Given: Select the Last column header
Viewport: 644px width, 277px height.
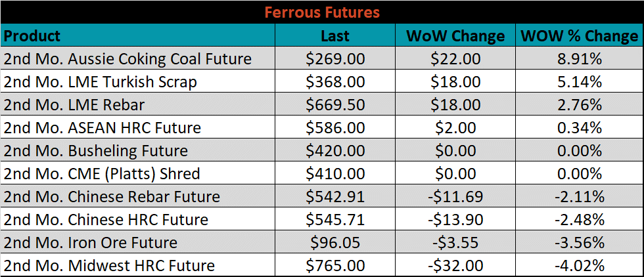Looking at the screenshot, I should [335, 35].
